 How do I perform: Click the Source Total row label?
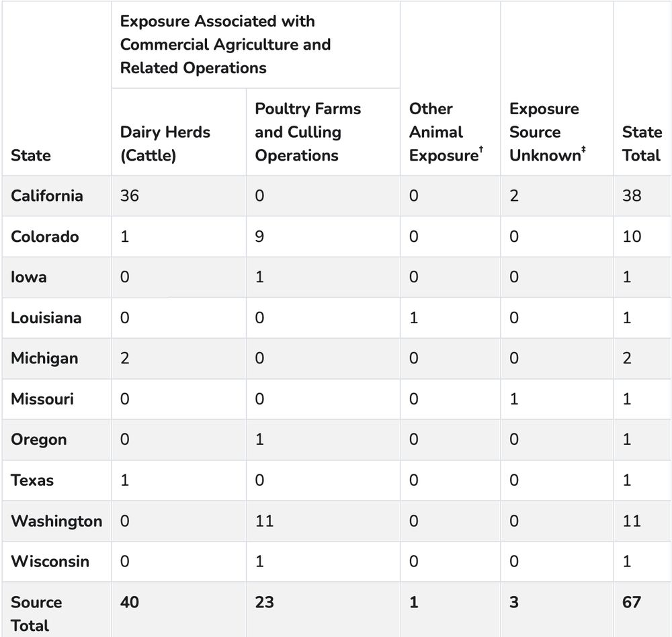click(x=36, y=613)
